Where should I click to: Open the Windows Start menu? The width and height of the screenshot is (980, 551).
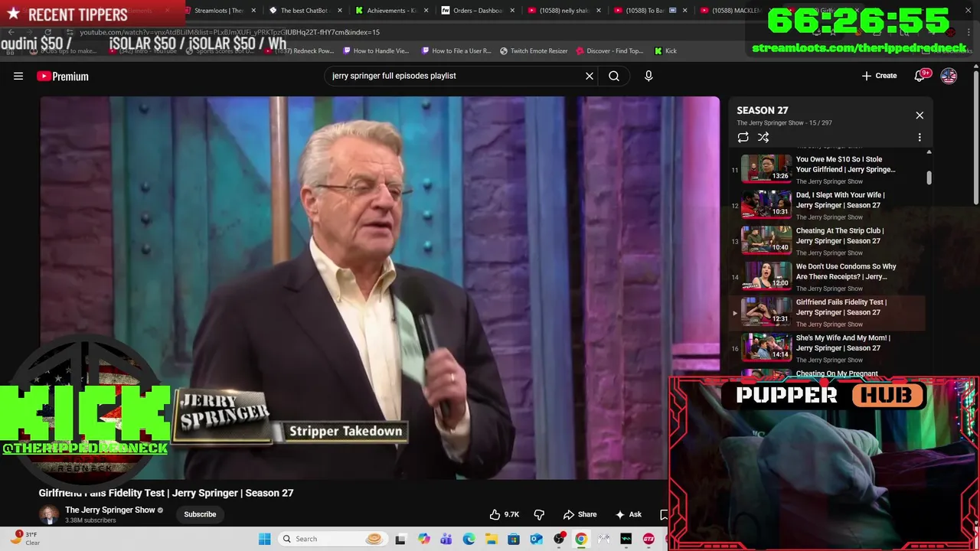point(264,539)
